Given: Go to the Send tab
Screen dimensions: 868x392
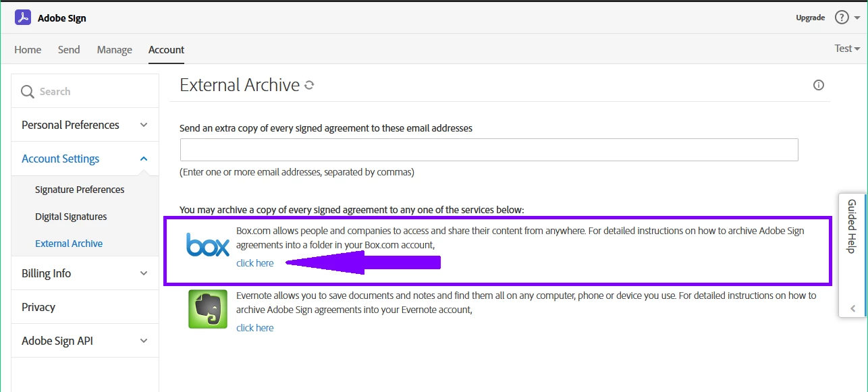Looking at the screenshot, I should 69,49.
